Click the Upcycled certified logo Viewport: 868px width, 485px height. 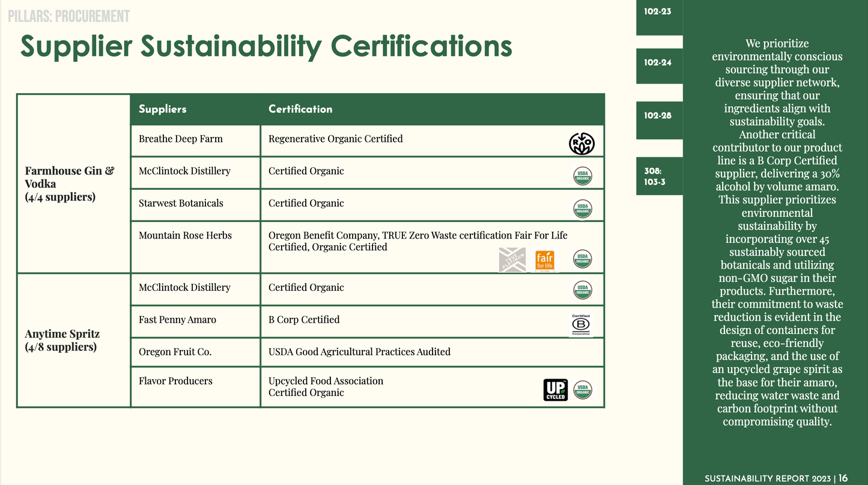coord(555,389)
